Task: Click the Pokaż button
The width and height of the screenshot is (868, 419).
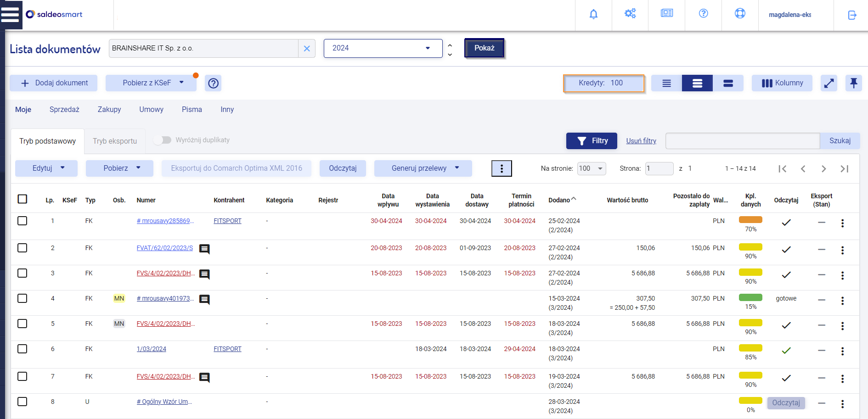Action: 484,48
